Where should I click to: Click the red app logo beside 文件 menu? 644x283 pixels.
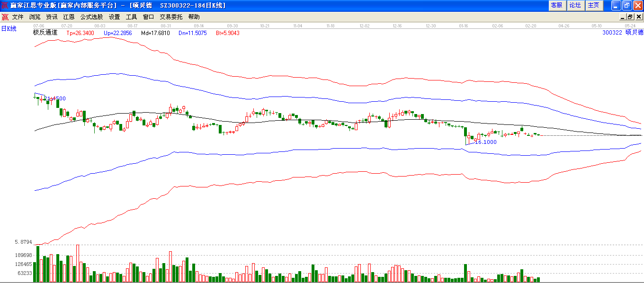click(5, 17)
